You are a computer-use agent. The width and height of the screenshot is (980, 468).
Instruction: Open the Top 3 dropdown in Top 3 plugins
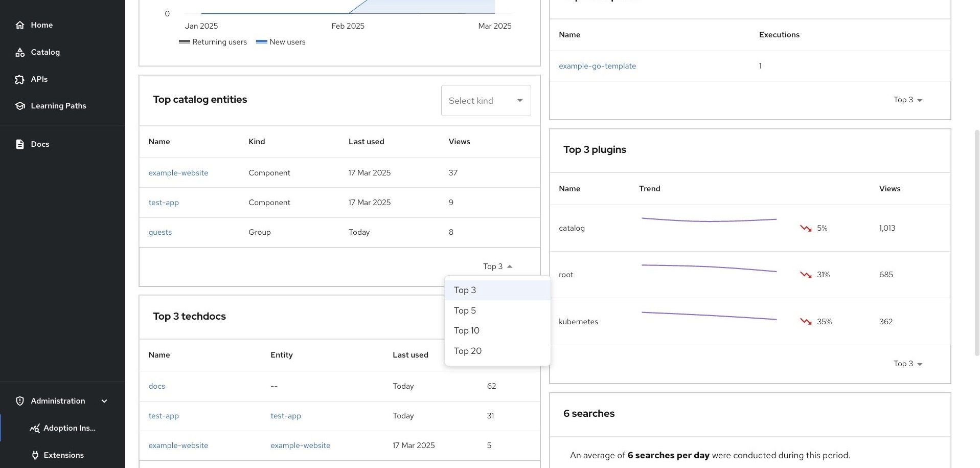(907, 364)
